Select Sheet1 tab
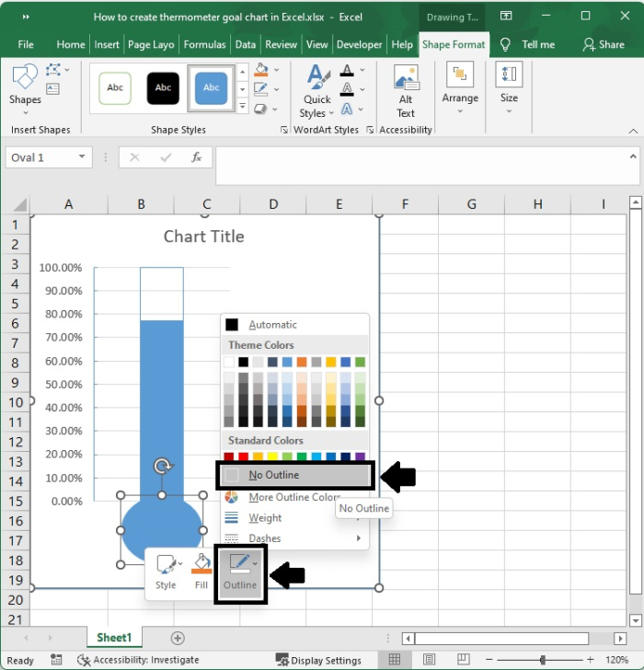This screenshot has width=644, height=670. pos(114,638)
